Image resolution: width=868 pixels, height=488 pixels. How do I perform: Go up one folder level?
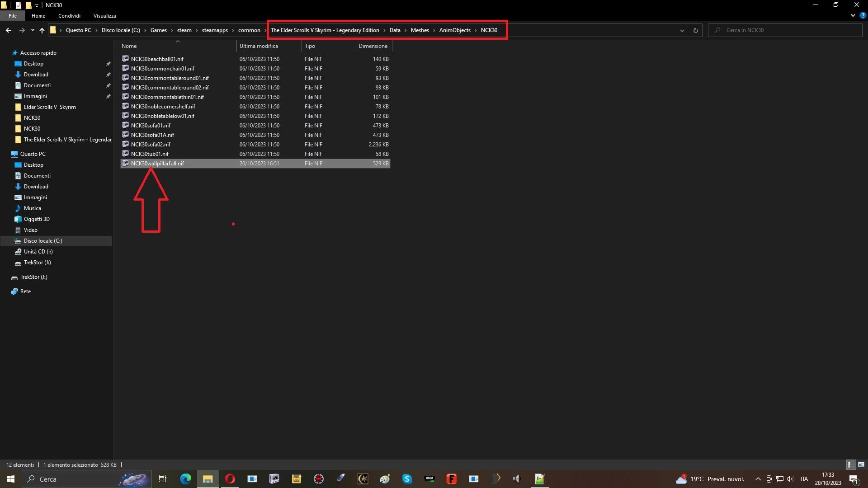click(x=42, y=30)
